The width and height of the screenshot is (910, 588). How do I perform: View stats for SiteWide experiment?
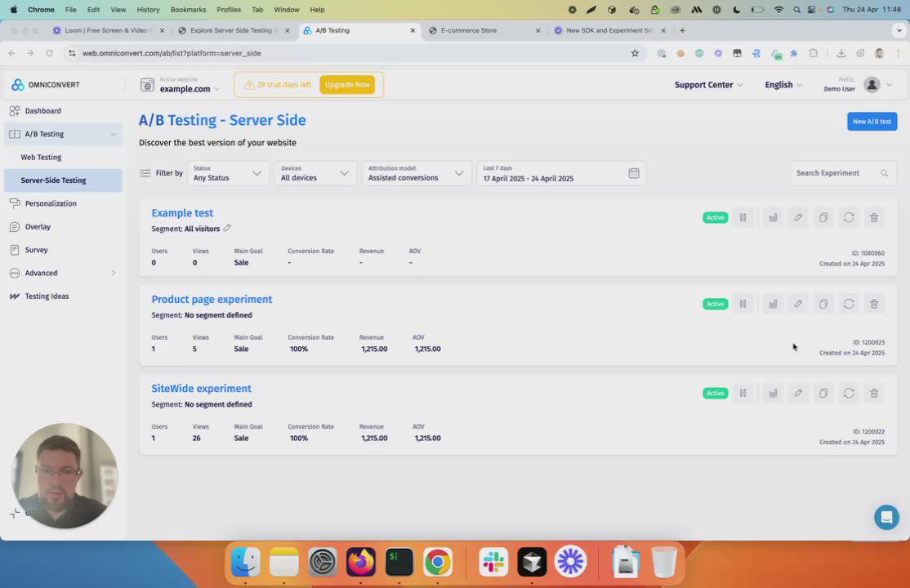(x=773, y=394)
